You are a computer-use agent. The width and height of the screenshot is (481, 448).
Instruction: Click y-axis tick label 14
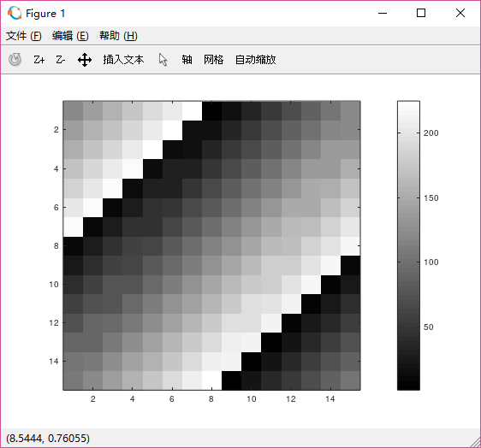54,362
